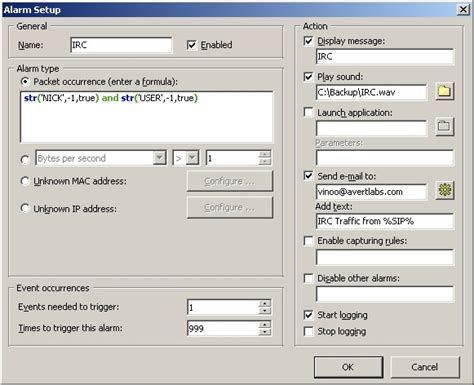Click Disable other alarms text field

385,294
